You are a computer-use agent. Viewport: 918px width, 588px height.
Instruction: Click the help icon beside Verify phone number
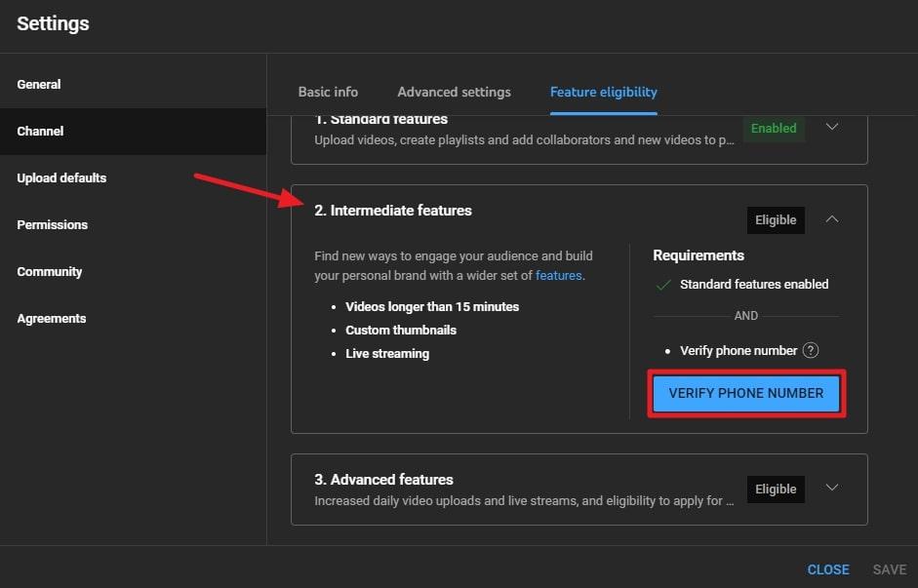tap(811, 350)
